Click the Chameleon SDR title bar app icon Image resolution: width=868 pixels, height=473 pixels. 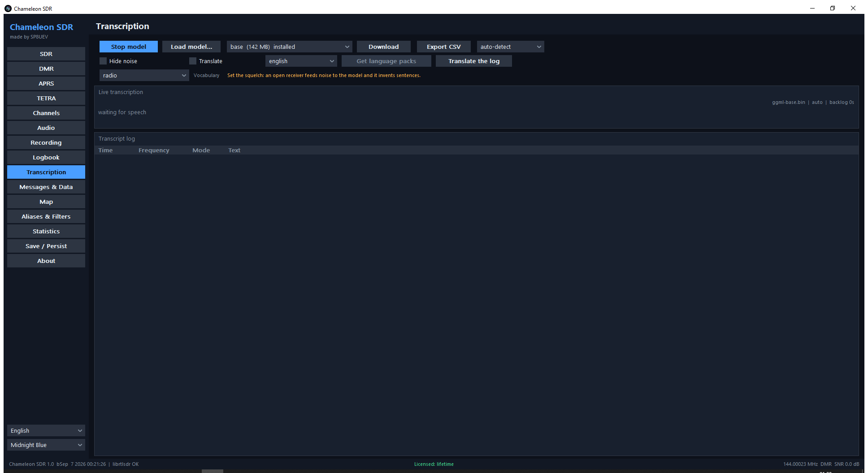pyautogui.click(x=8, y=9)
